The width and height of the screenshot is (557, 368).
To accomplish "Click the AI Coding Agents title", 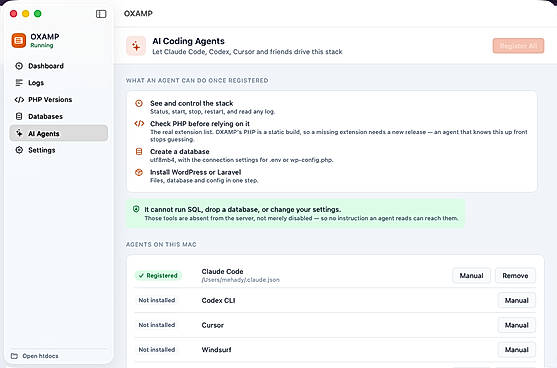I will (188, 41).
